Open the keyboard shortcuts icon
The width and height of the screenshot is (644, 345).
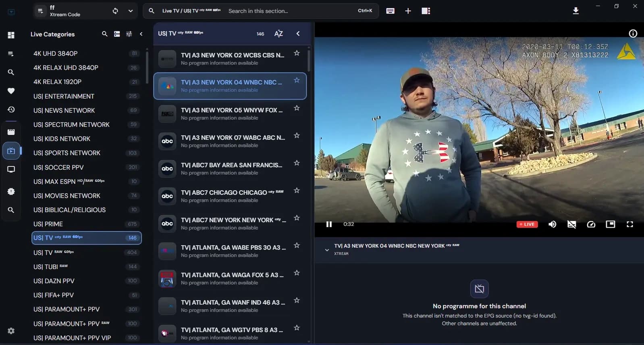(x=390, y=11)
